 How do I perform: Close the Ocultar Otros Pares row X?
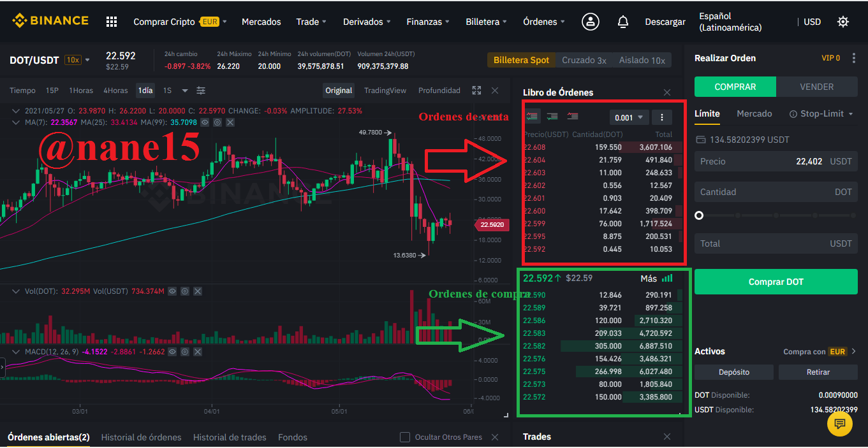[495, 437]
